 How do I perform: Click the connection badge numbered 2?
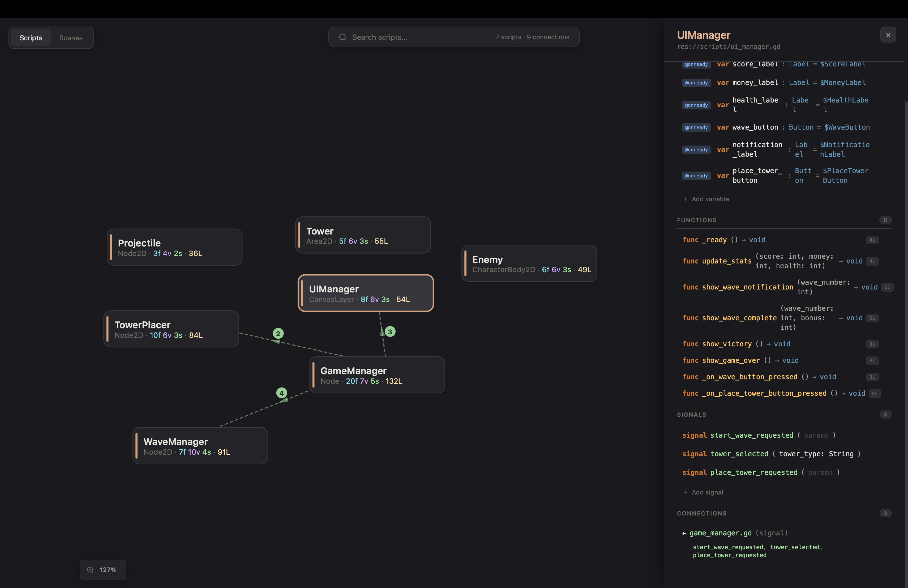click(278, 334)
